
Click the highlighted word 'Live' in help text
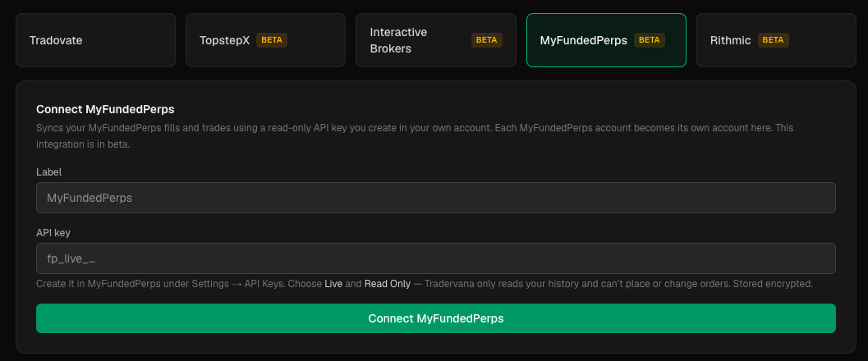(333, 284)
